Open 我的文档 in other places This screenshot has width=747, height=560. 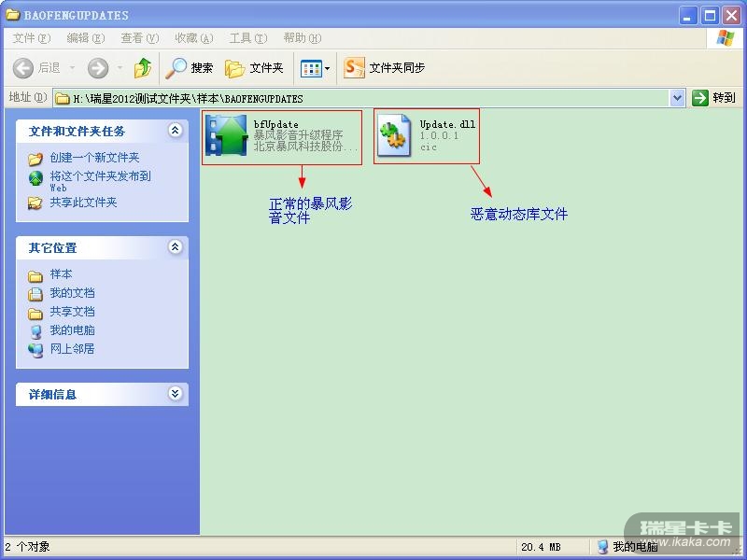73,293
